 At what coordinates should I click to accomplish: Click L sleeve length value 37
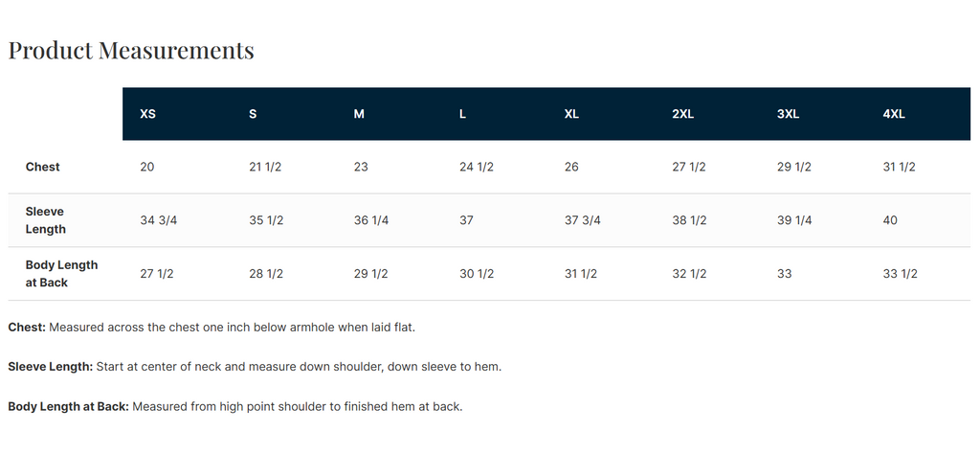[466, 220]
